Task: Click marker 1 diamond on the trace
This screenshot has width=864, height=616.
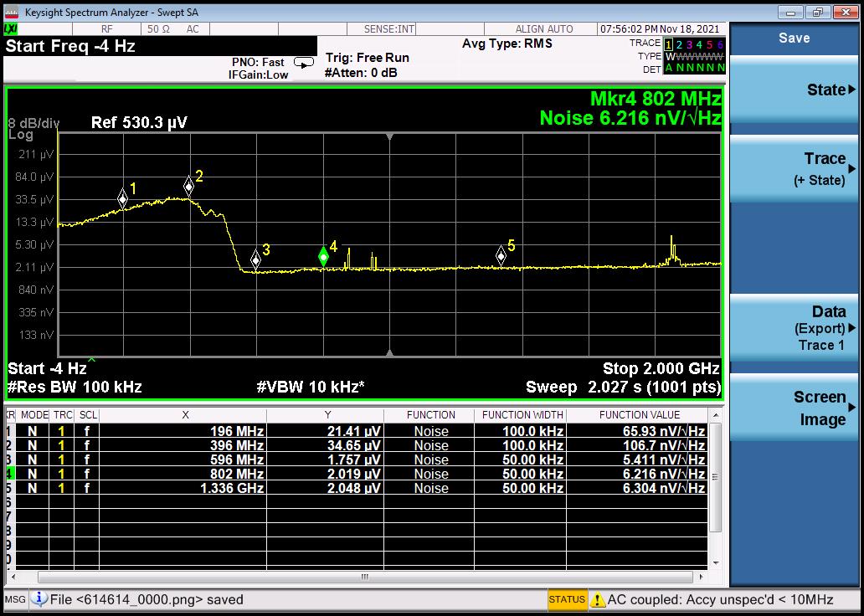Action: pyautogui.click(x=123, y=198)
